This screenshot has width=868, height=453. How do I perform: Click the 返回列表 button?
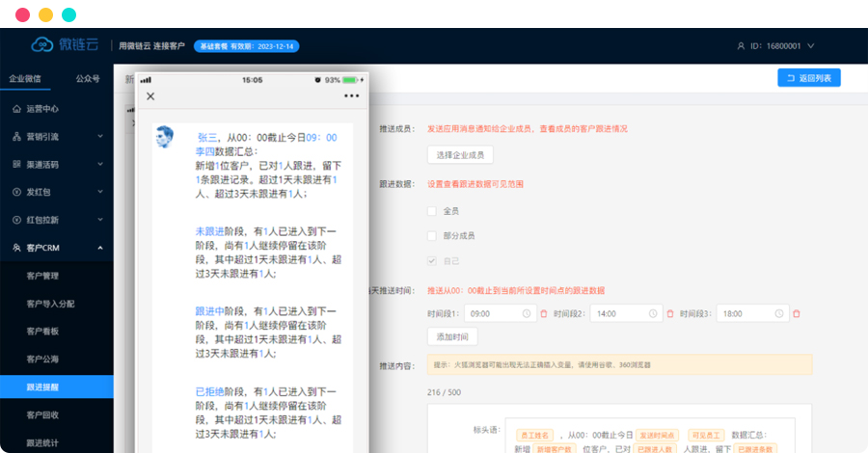(808, 78)
